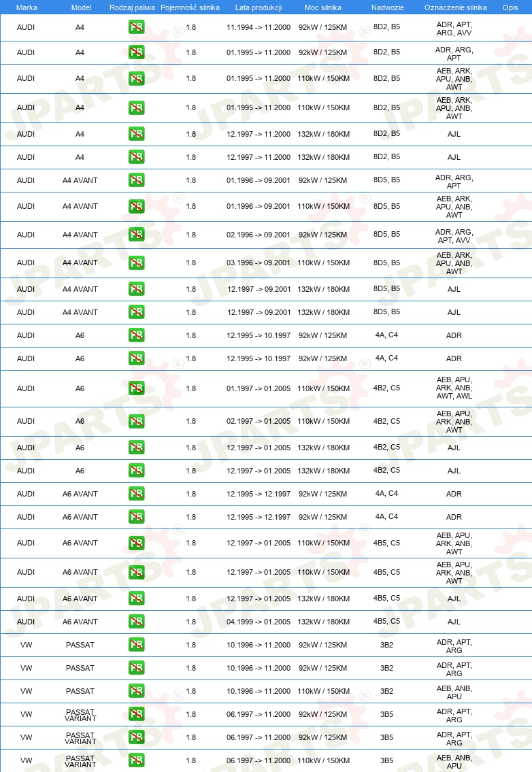This screenshot has height=772, width=532.
Task: Click the fuel icon in the A4 AVANT 01.1996 92kW row
Action: (x=137, y=180)
